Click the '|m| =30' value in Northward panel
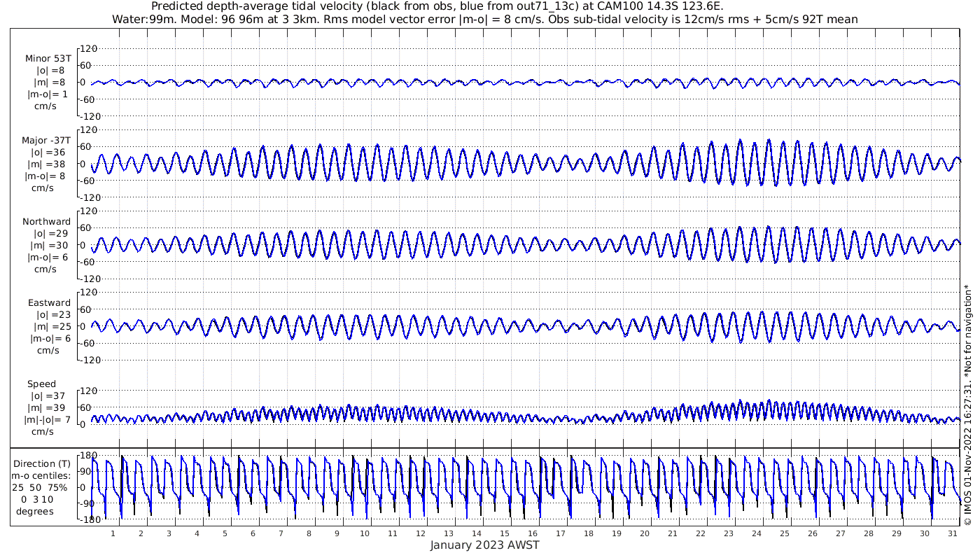This screenshot has height=560, width=980. tap(50, 245)
